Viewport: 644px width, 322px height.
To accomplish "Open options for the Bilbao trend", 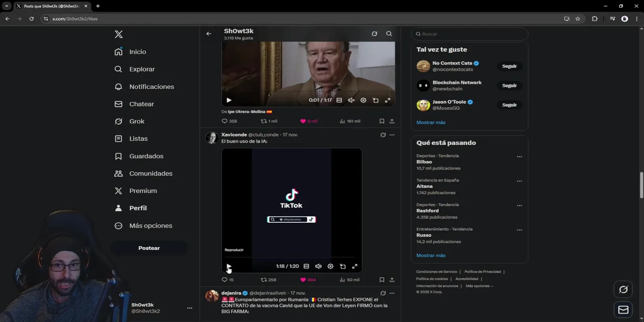I will [x=519, y=157].
